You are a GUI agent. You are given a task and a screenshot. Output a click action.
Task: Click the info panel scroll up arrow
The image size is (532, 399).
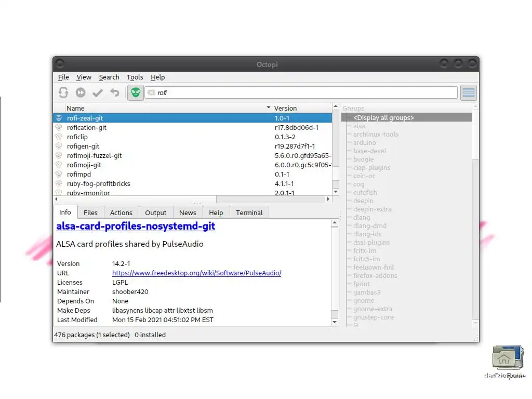pyautogui.click(x=335, y=223)
